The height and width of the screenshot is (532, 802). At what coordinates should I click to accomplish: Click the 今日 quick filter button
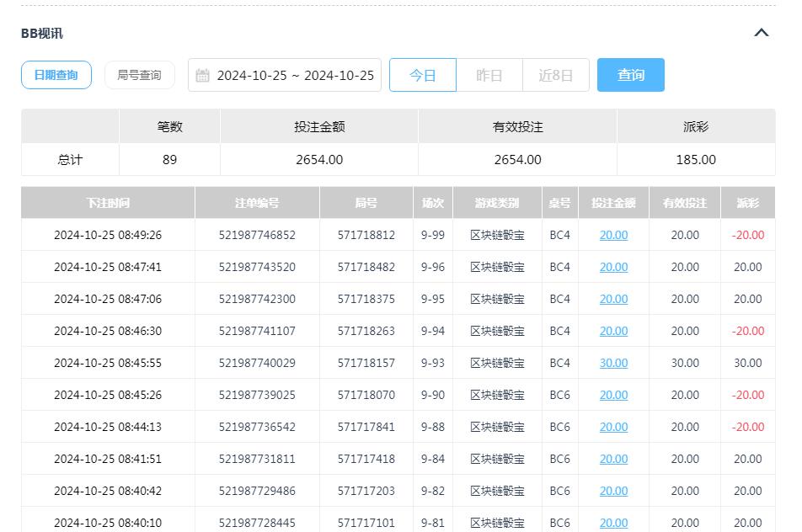coord(423,75)
